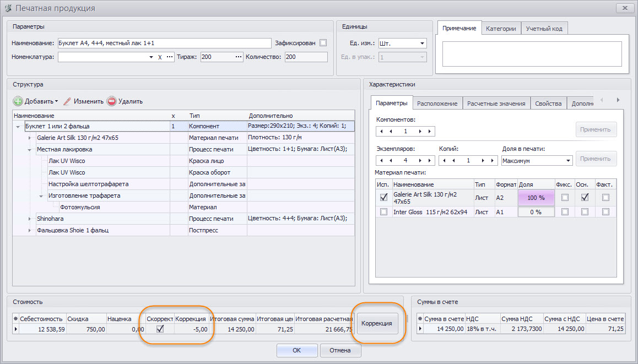Check Фикс. for Inter Gloss
Viewport: 638px width, 364px height.
[565, 212]
